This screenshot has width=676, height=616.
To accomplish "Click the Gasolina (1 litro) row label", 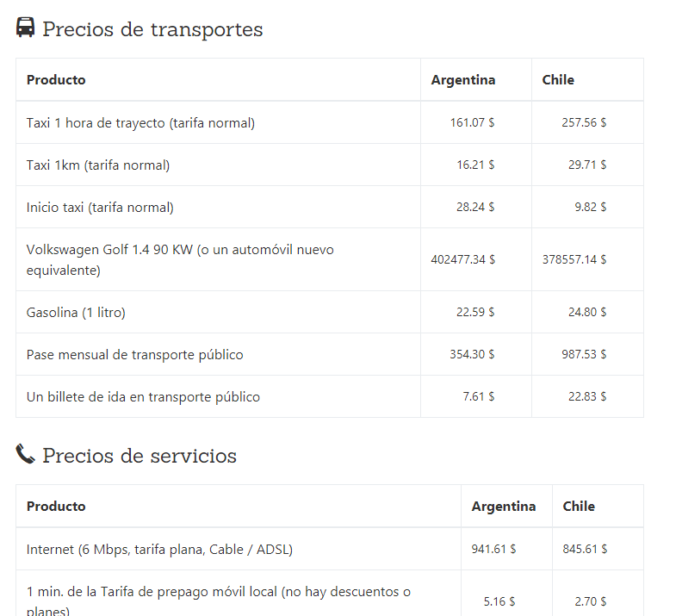I will pos(76,313).
